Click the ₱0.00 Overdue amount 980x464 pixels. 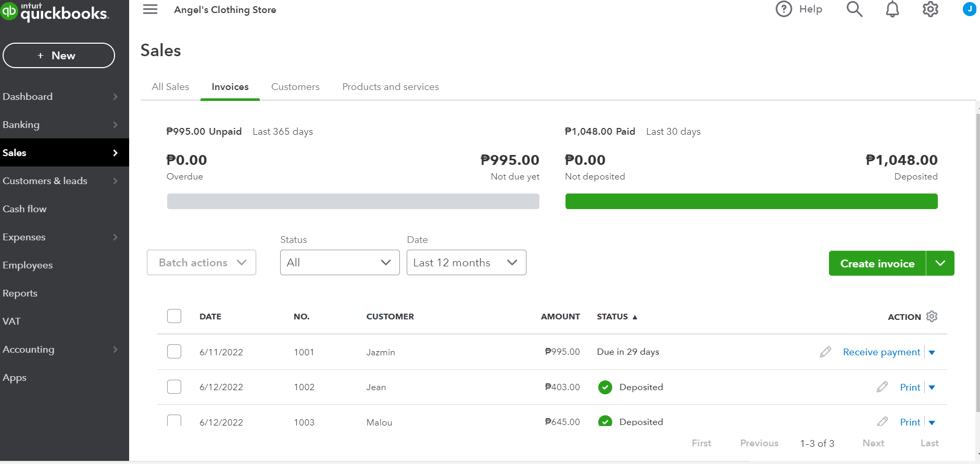(186, 160)
